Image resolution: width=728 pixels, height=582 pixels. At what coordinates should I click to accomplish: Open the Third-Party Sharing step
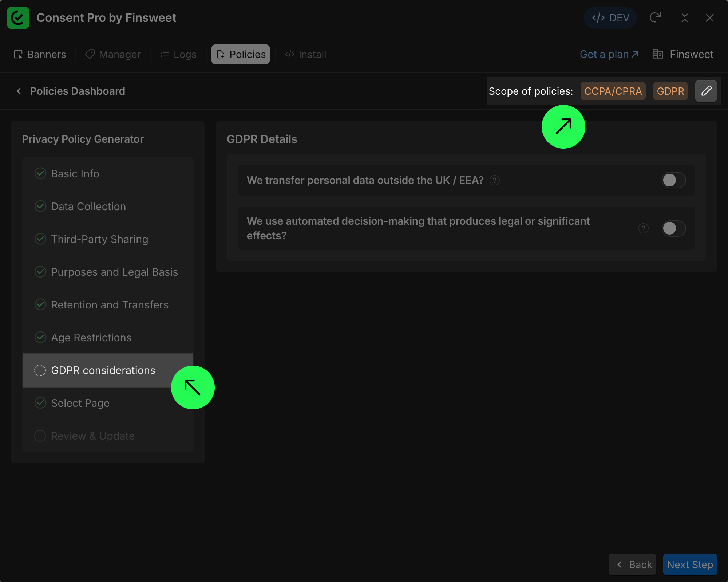(108, 239)
